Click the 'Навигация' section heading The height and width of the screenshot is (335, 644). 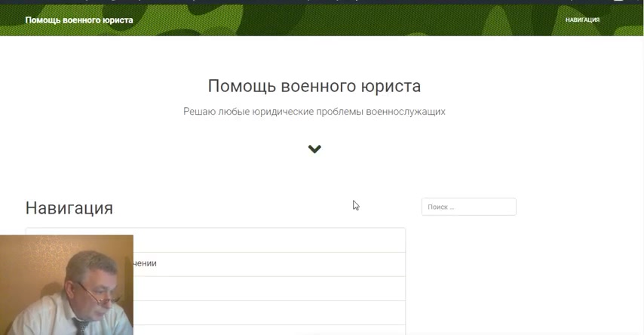coord(69,208)
